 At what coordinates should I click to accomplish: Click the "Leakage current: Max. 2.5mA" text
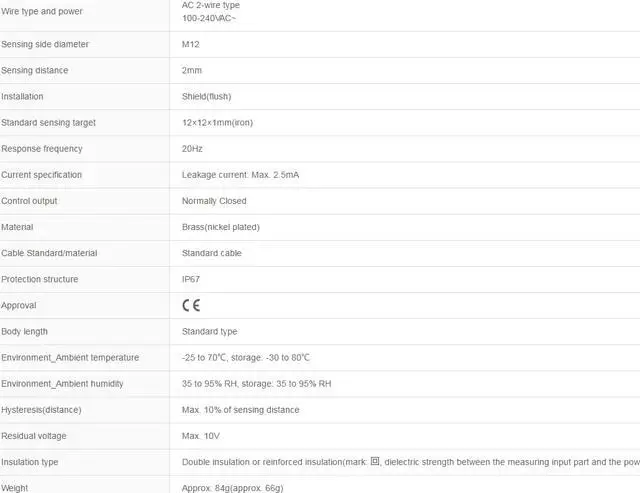(x=240, y=175)
